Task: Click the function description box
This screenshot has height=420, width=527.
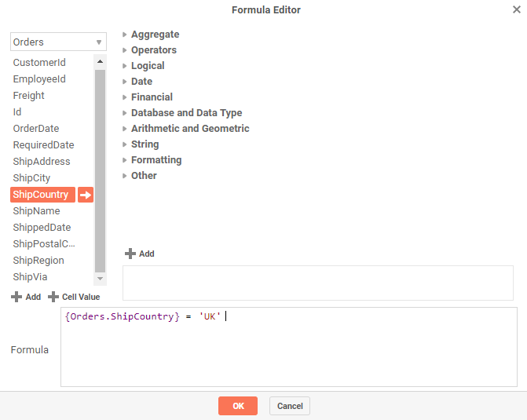Action: [x=318, y=283]
